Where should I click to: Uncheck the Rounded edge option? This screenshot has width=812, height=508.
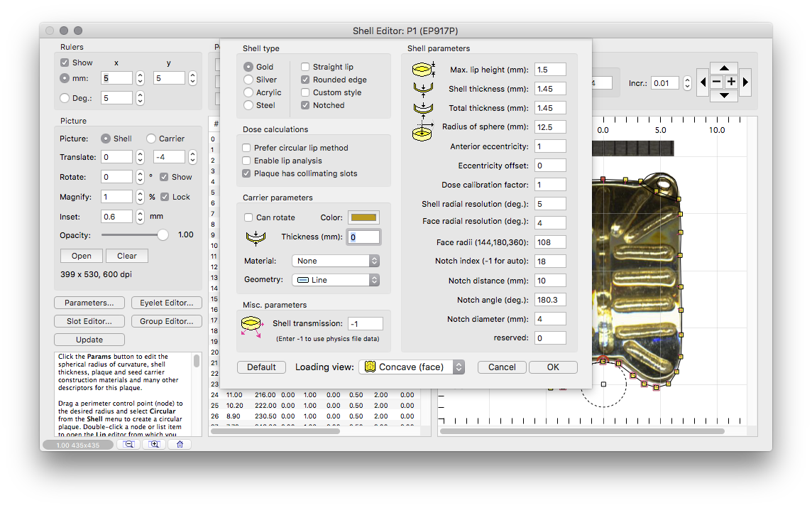305,80
